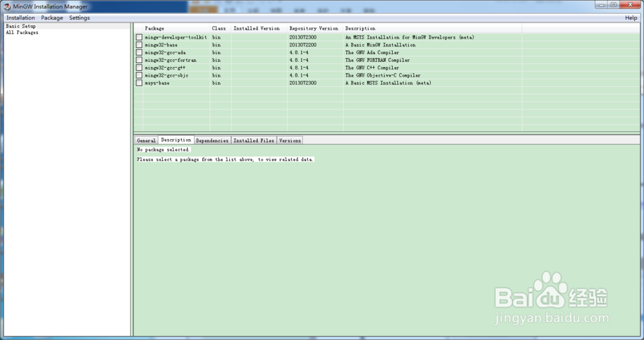The width and height of the screenshot is (644, 340).
Task: Select the mingw32-gcc-objc package name
Action: (x=166, y=75)
